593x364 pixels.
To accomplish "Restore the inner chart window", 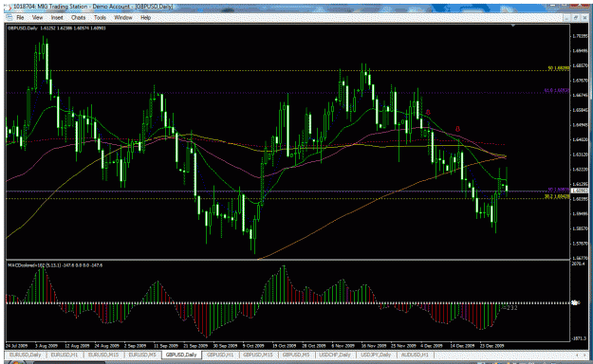I will click(x=576, y=18).
